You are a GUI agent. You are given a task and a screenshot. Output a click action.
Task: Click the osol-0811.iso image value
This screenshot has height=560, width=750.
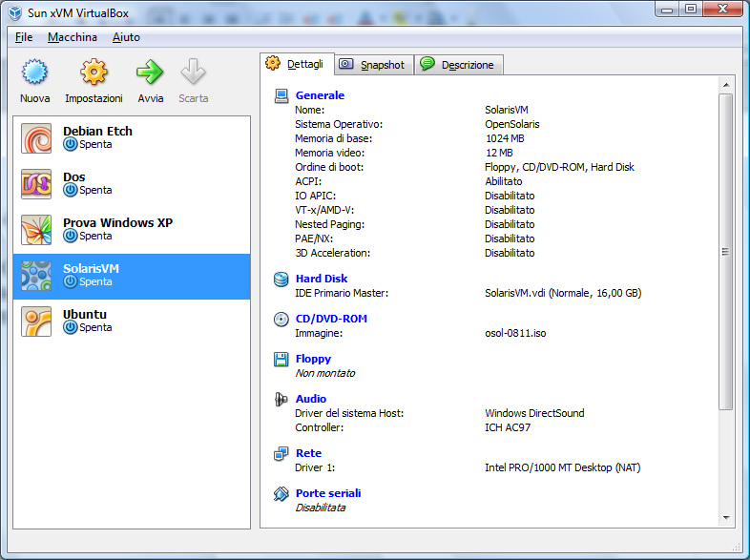click(515, 333)
